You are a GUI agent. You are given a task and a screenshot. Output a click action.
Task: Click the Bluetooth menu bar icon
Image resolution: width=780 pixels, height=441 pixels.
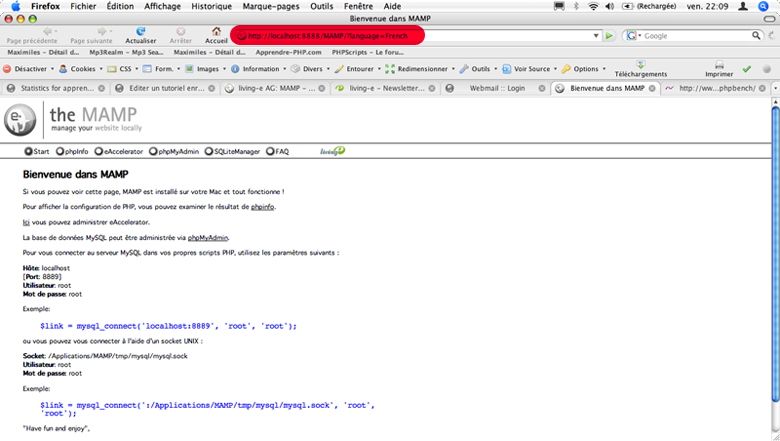576,6
